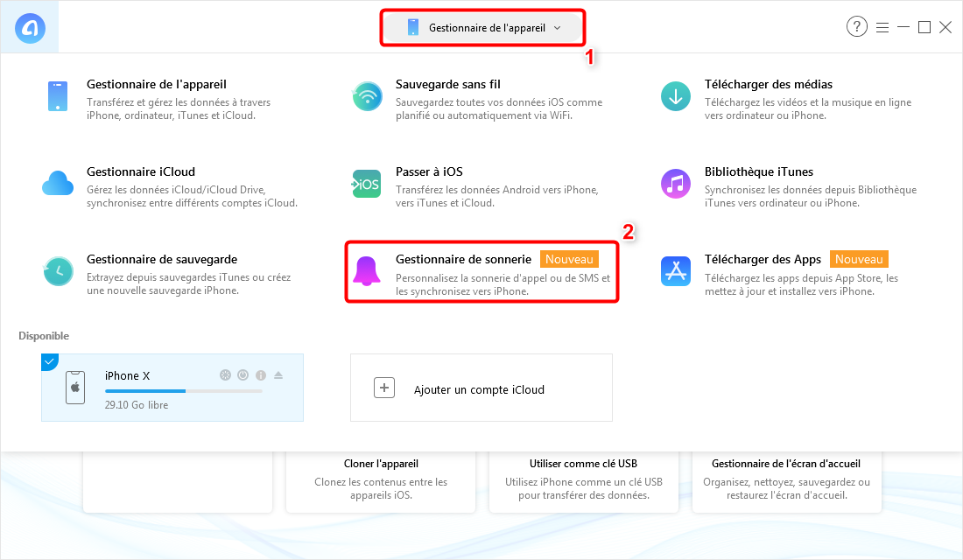Open Gestionnaire de sonnerie

(x=464, y=259)
